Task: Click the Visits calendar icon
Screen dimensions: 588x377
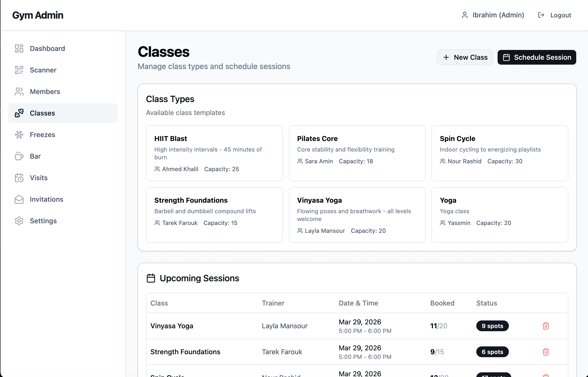Action: click(x=19, y=178)
